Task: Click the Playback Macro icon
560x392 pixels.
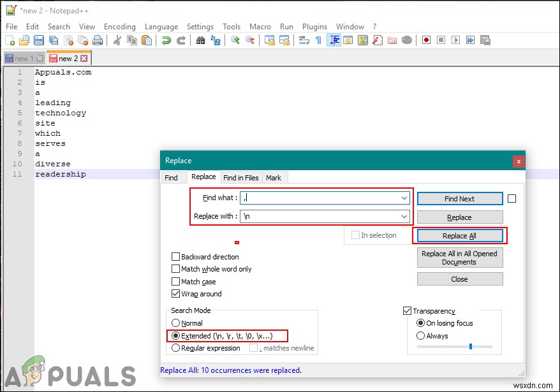Action: point(456,40)
